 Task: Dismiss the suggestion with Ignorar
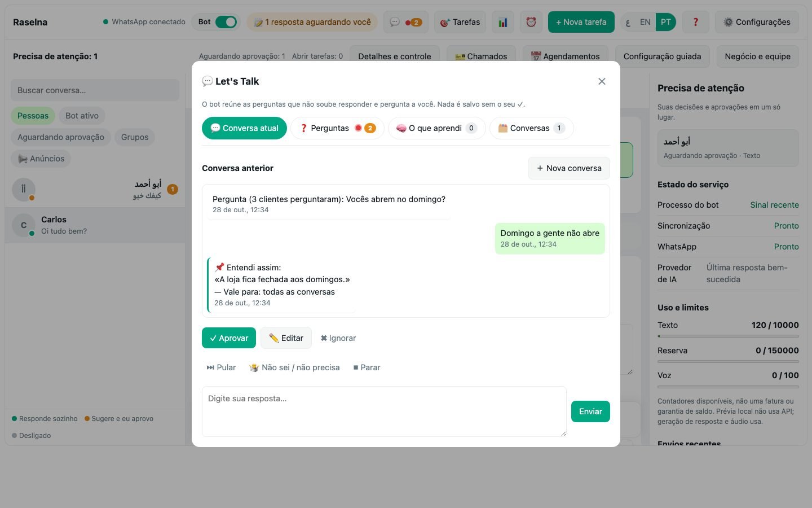pyautogui.click(x=338, y=338)
